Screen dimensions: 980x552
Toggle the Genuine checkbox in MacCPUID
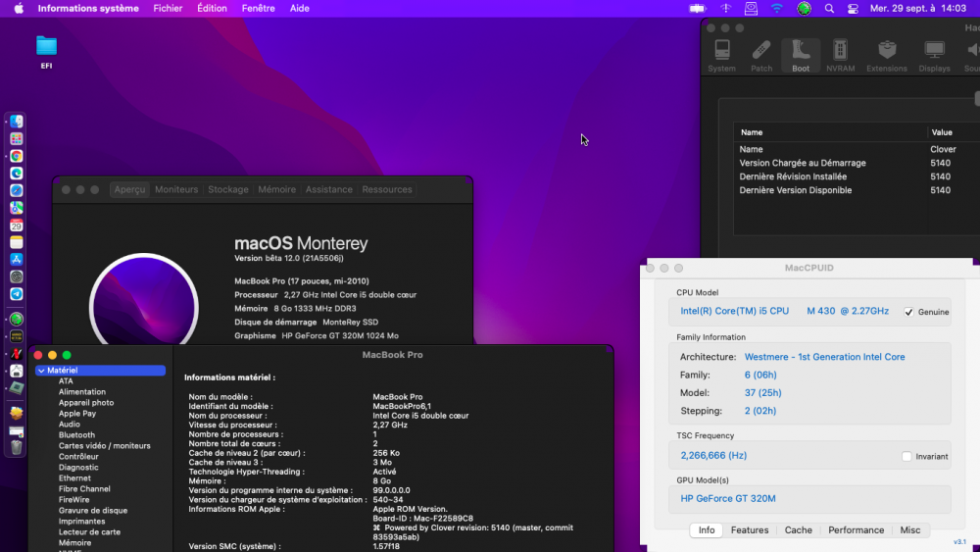908,312
